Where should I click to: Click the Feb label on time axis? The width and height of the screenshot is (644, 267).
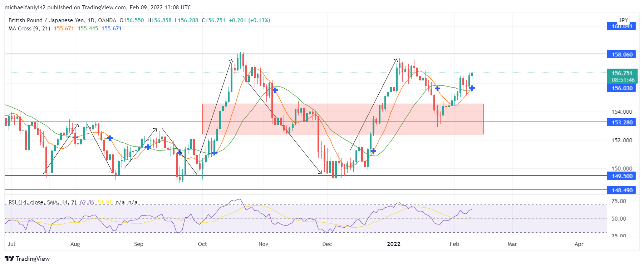click(x=454, y=244)
